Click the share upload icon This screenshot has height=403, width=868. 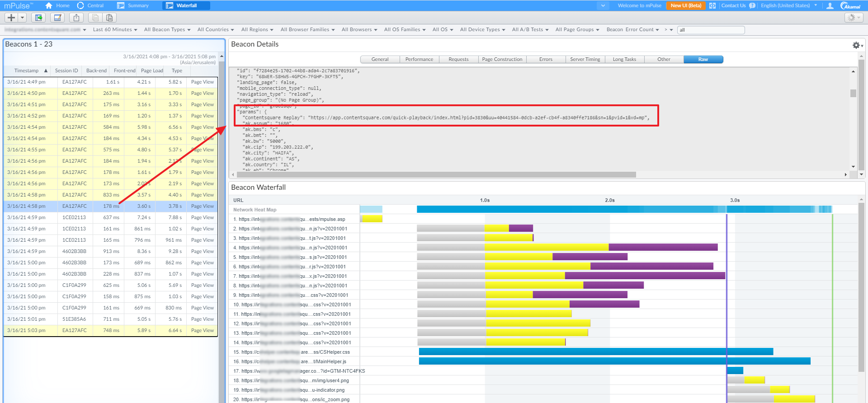pos(76,18)
